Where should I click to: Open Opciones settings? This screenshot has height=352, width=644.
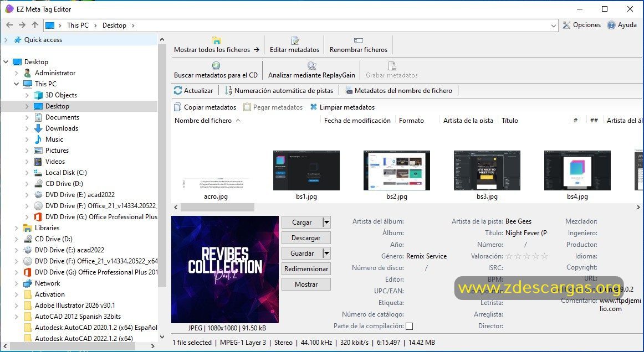(581, 25)
